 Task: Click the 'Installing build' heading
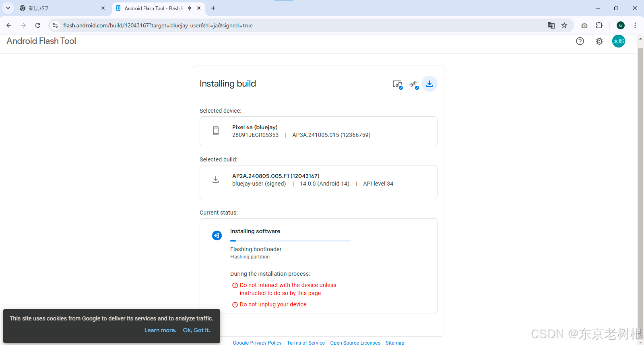pos(228,84)
